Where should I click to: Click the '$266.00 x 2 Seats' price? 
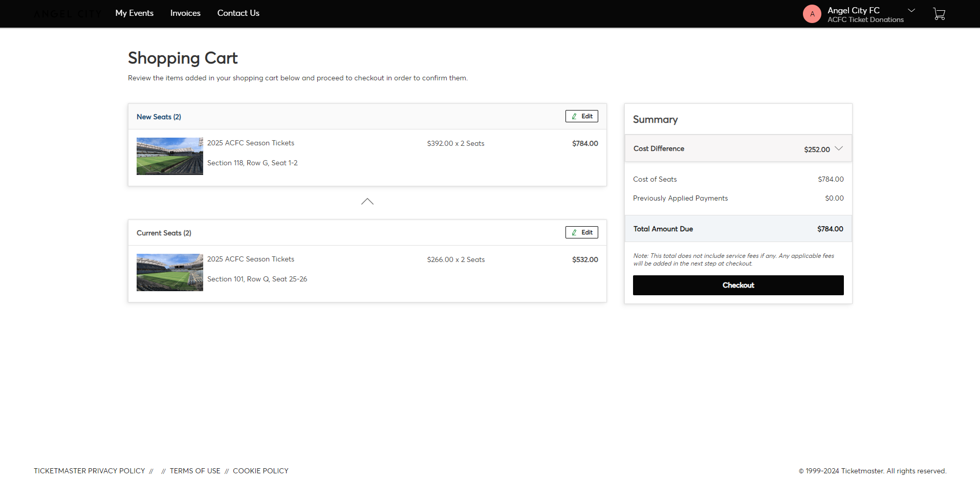click(456, 259)
